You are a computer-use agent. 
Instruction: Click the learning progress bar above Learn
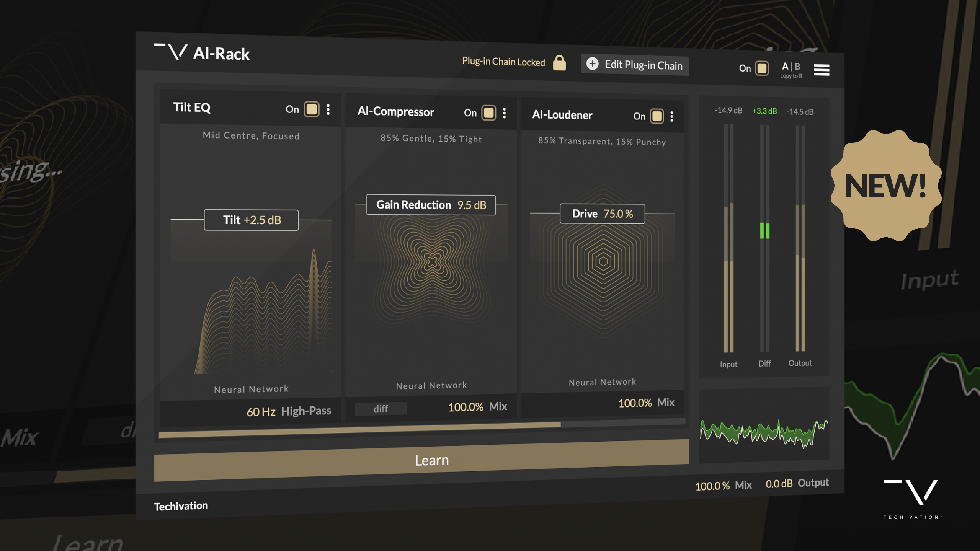pyautogui.click(x=421, y=429)
